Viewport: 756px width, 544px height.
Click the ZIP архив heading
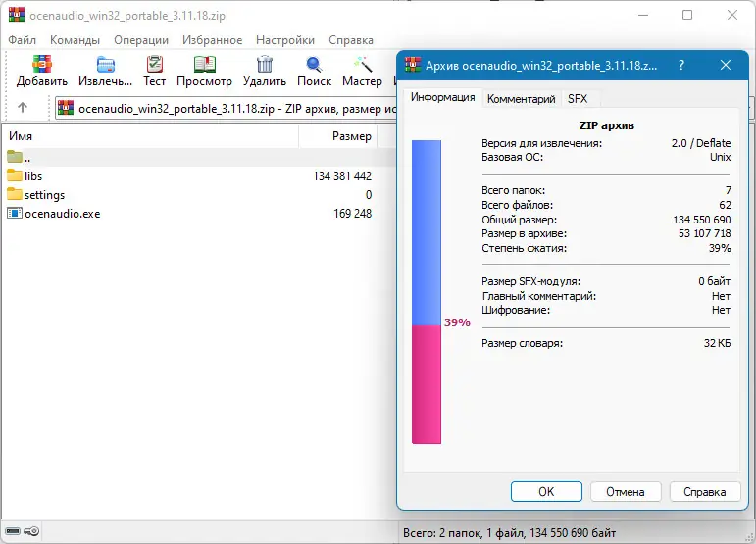607,125
